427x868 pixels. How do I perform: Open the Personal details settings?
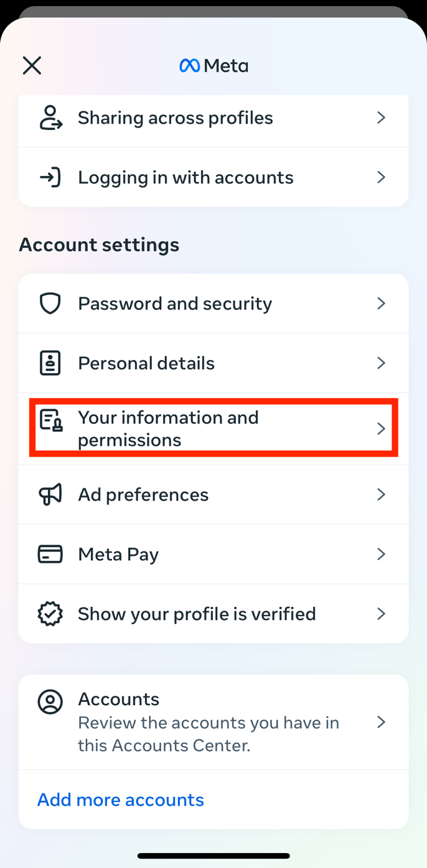tap(146, 363)
